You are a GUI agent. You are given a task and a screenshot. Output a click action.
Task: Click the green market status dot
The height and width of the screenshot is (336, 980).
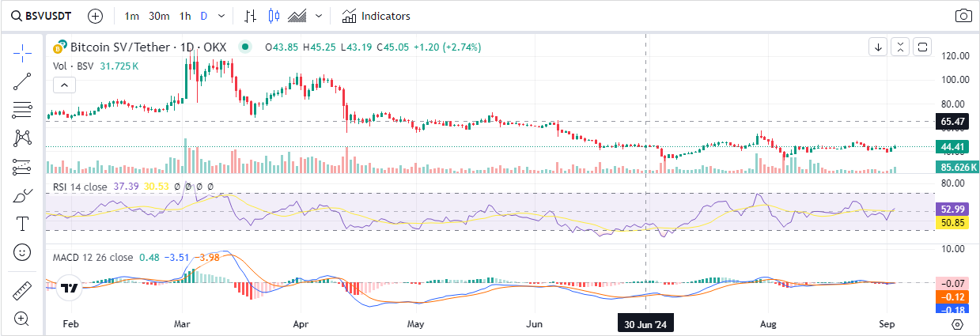click(x=245, y=47)
